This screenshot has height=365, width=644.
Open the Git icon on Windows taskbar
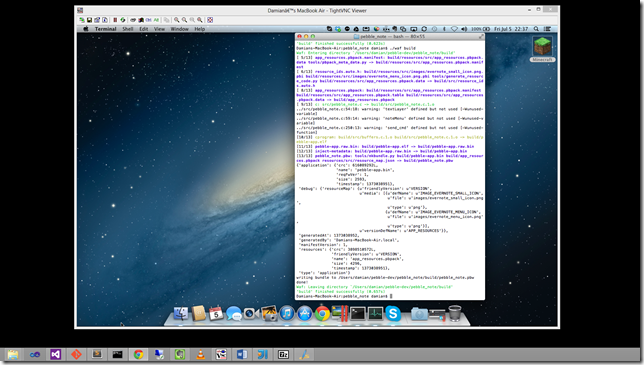click(76, 354)
